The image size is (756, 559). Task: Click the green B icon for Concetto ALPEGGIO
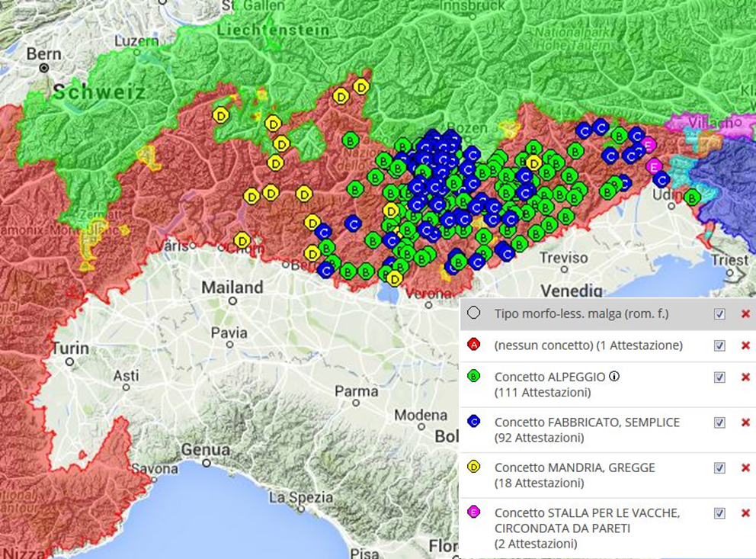474,377
